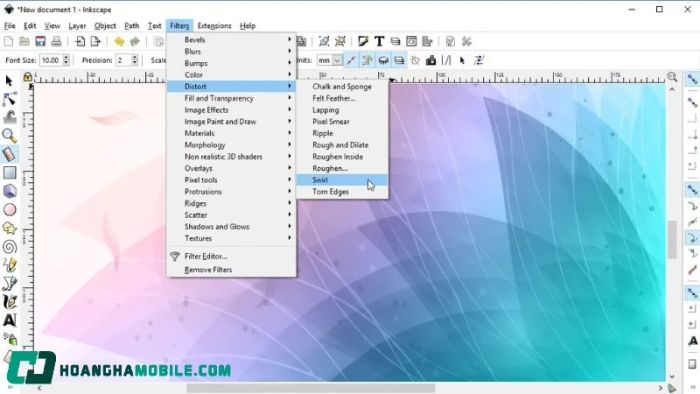Open Felt Feather... filter dialog
Image resolution: width=700 pixels, height=394 pixels.
click(x=342, y=98)
